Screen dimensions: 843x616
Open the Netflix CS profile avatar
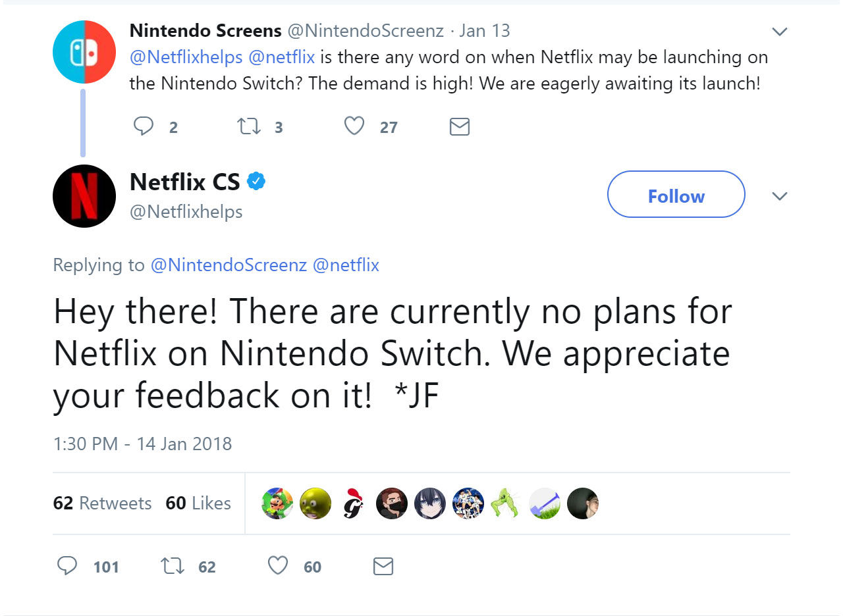(84, 195)
